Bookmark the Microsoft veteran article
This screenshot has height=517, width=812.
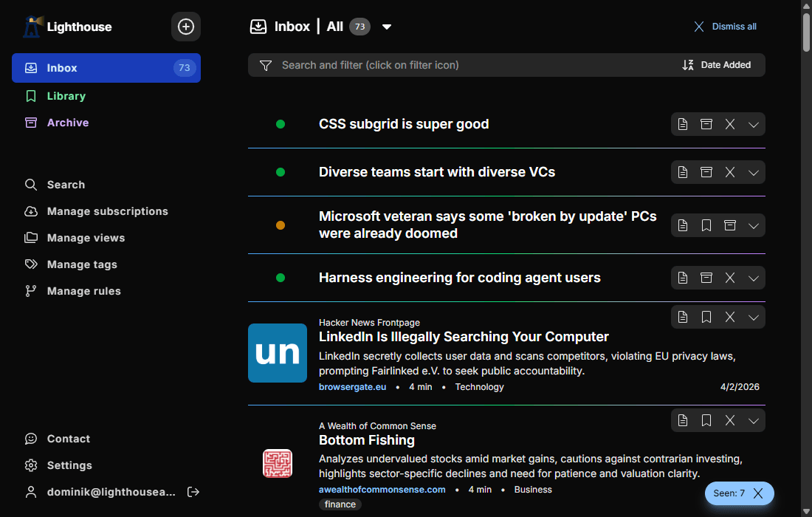pyautogui.click(x=706, y=225)
